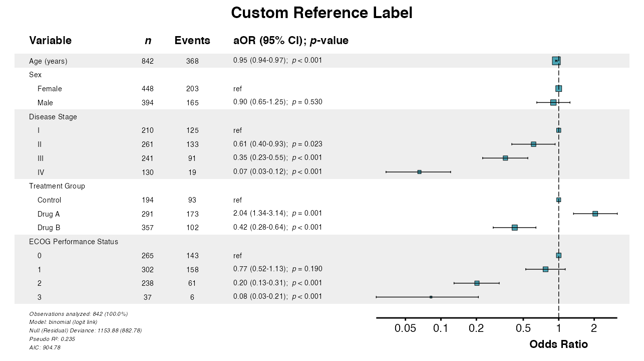Click the aOR (95% CI) column header
The height and width of the screenshot is (361, 644).
click(x=290, y=41)
